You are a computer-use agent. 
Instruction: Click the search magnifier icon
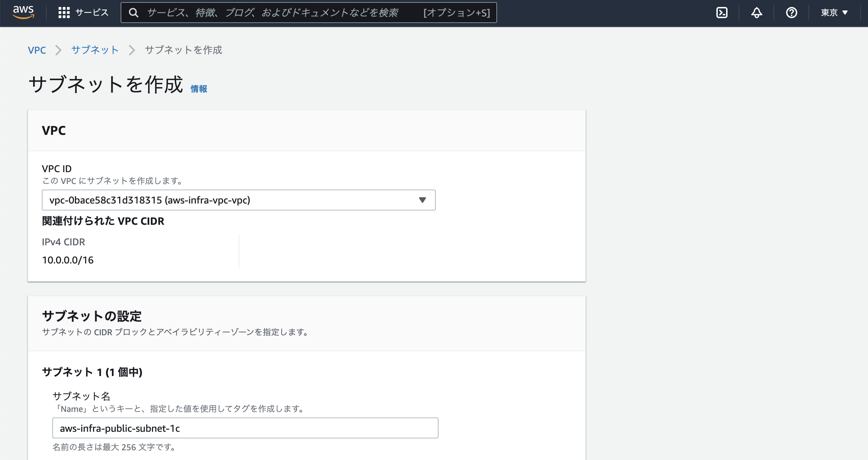134,13
